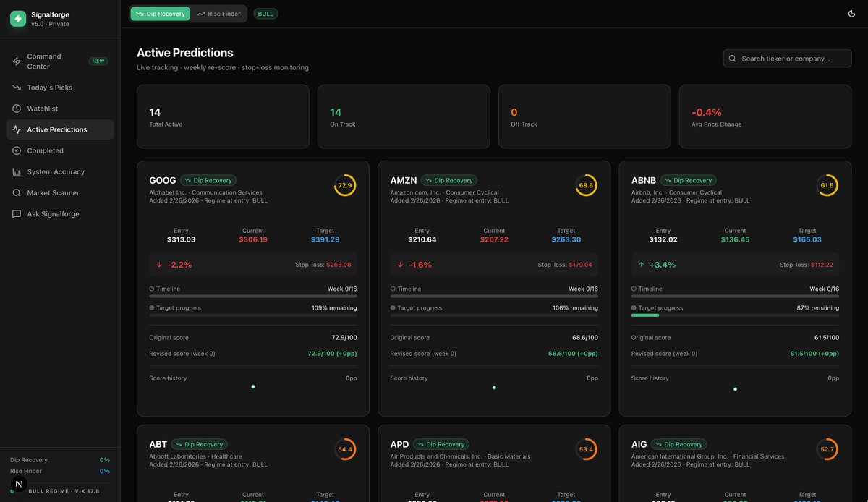Click the ABNB up arrow next to +3.4%
868x502 pixels.
pos(641,265)
